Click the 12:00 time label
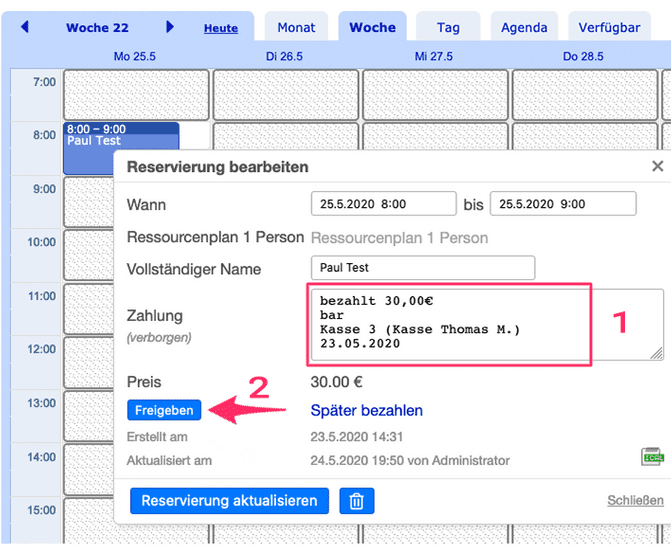 42,349
